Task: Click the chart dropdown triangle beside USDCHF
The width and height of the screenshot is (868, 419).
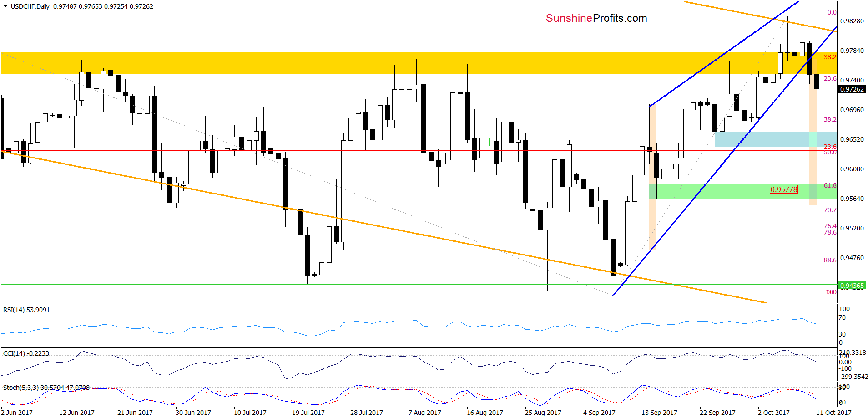Action: pos(5,6)
